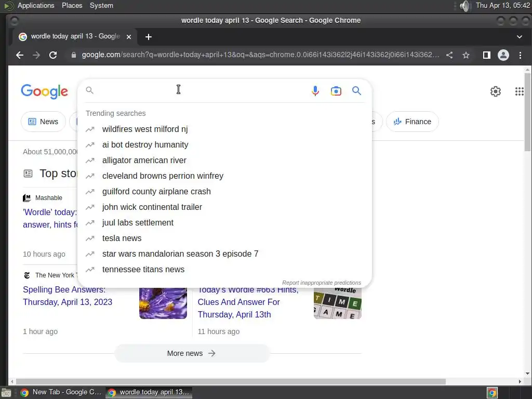Open a new tab with plus button
The height and width of the screenshot is (399, 532).
coord(148,37)
